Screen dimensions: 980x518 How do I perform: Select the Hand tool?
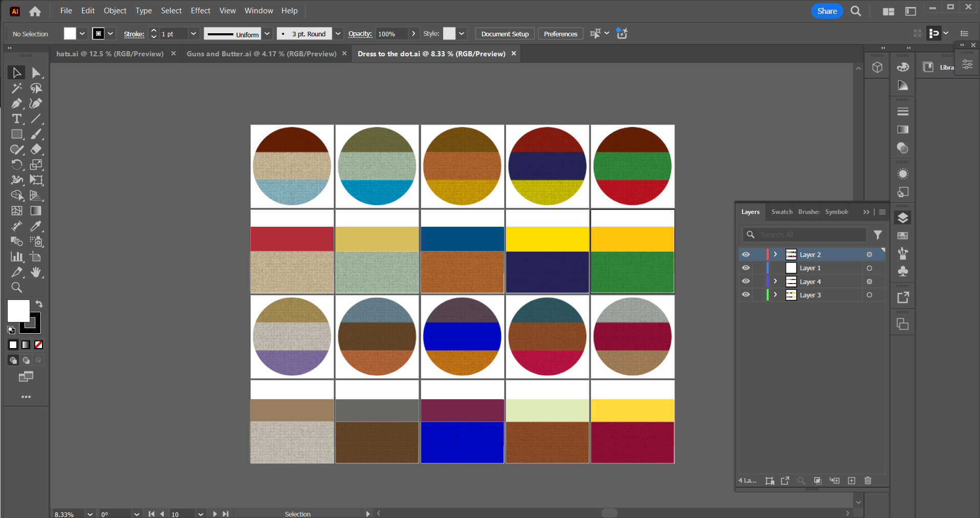36,272
